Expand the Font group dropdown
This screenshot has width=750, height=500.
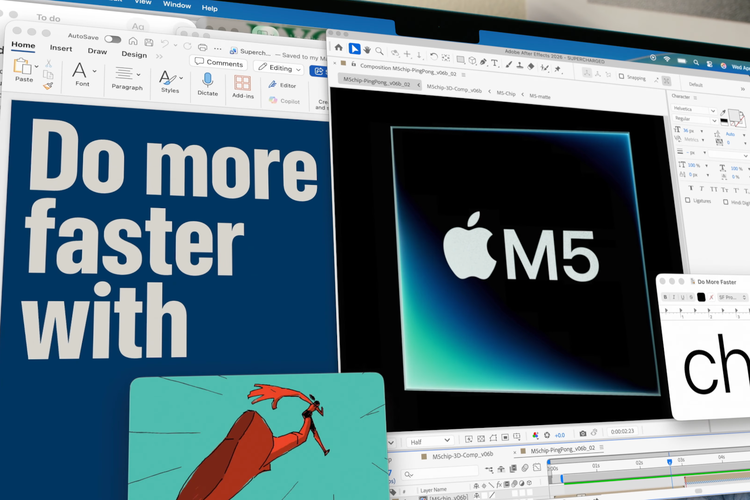coord(94,71)
